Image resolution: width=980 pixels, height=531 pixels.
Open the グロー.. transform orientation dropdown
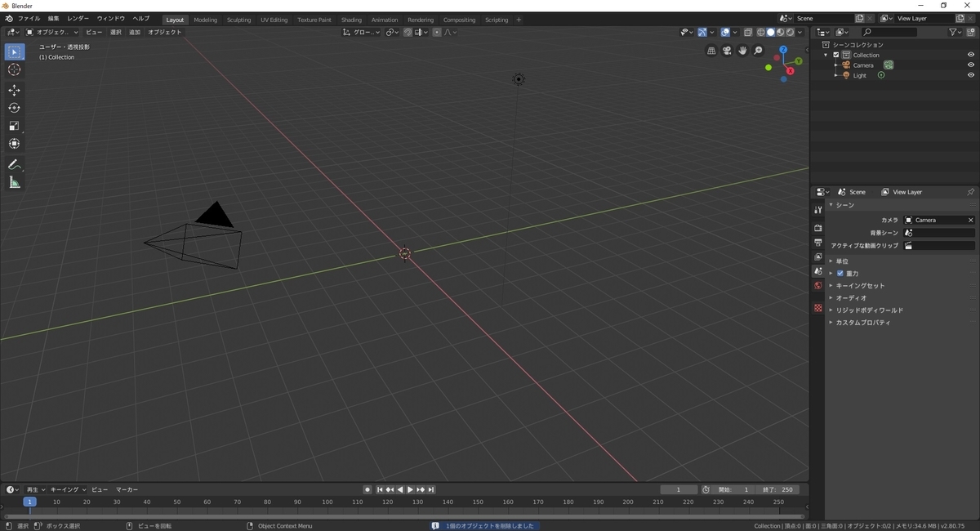(361, 33)
